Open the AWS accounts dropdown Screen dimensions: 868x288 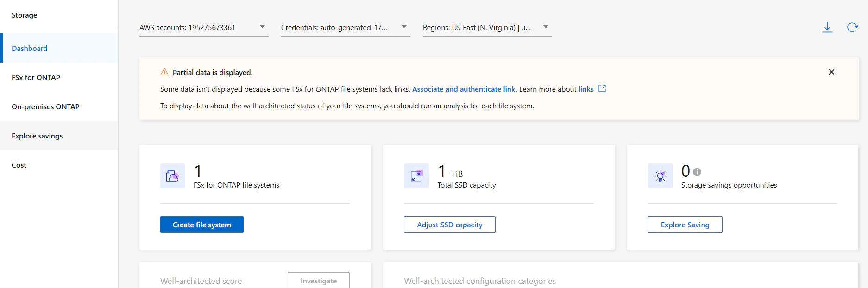[204, 28]
